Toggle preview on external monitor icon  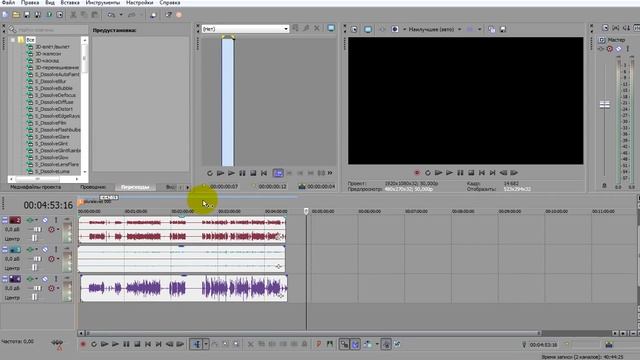368,29
